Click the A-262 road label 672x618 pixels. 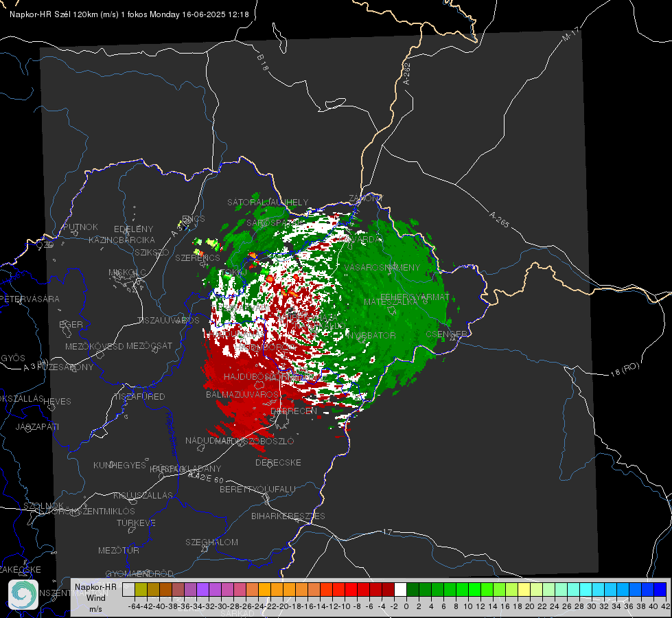point(407,73)
